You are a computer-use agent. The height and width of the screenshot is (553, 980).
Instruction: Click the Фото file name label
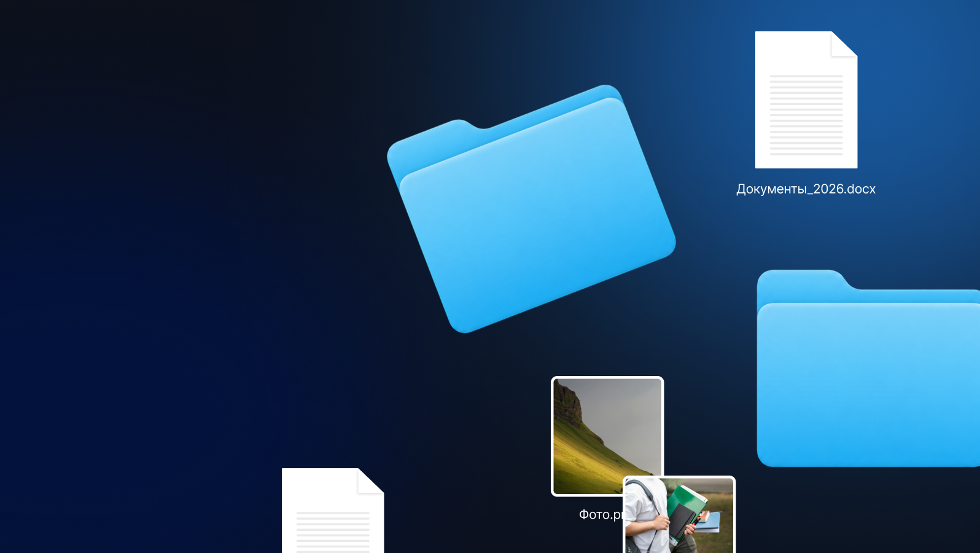(x=601, y=515)
